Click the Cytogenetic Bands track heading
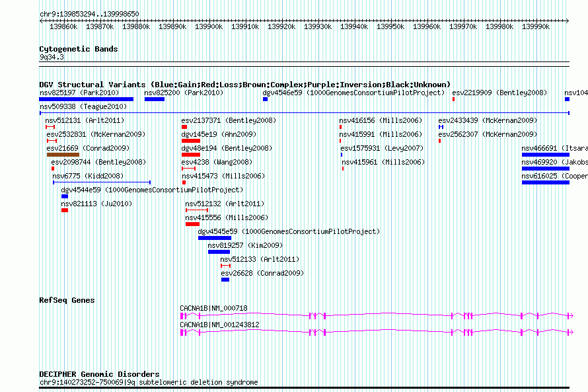Viewport: 588px width, 392px height. coord(79,49)
